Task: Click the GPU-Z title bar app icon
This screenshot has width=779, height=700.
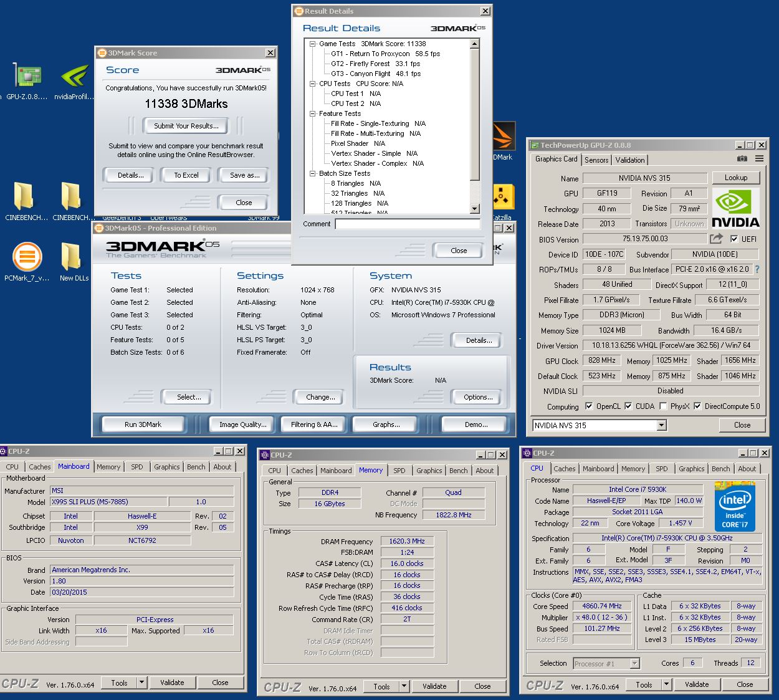Action: (x=534, y=145)
